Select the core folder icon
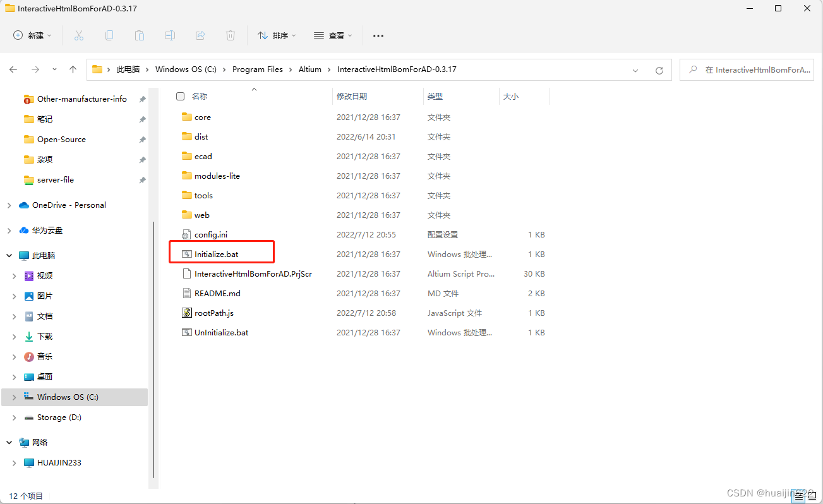The width and height of the screenshot is (823, 504). pos(186,117)
